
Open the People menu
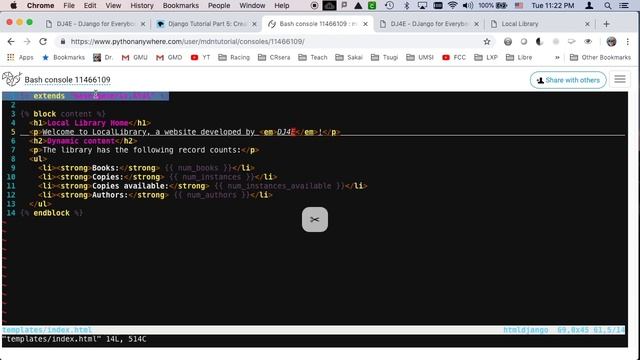[219, 6]
